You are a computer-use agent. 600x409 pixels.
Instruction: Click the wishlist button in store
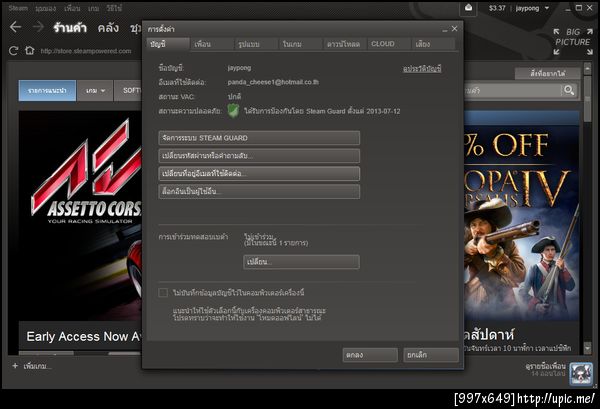[548, 73]
